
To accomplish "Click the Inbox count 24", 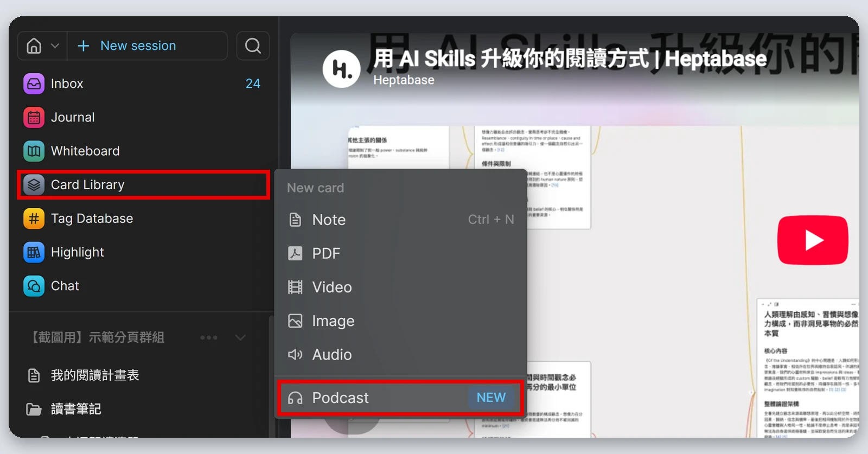I will tap(253, 84).
